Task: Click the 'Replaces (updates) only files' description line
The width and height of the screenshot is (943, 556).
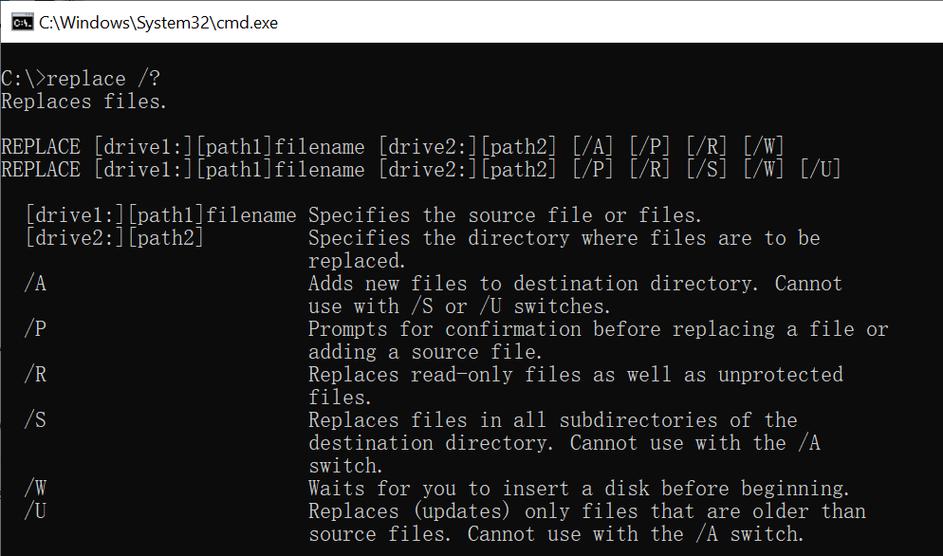Action: pyautogui.click(x=586, y=511)
